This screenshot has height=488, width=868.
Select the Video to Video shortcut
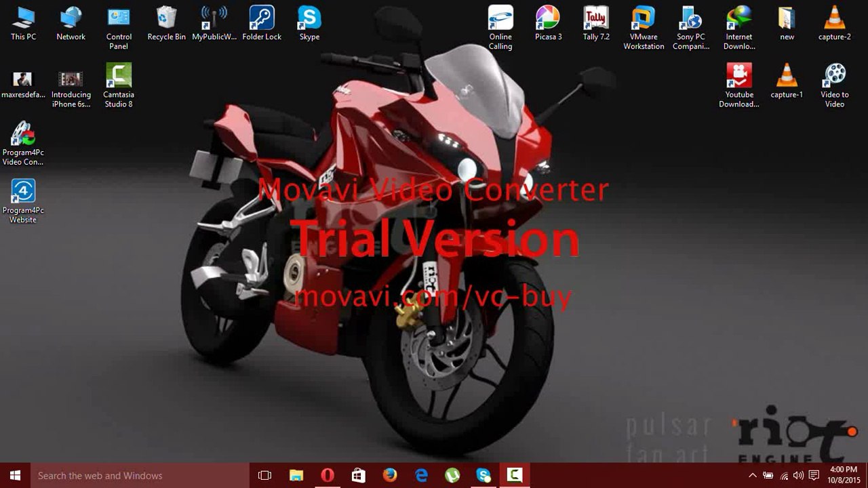[835, 86]
